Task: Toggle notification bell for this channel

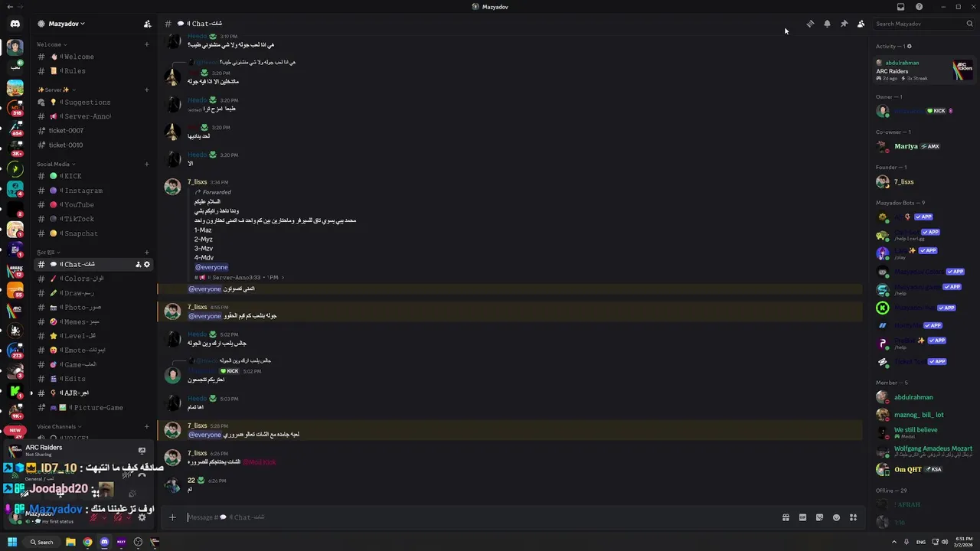Action: (x=827, y=24)
